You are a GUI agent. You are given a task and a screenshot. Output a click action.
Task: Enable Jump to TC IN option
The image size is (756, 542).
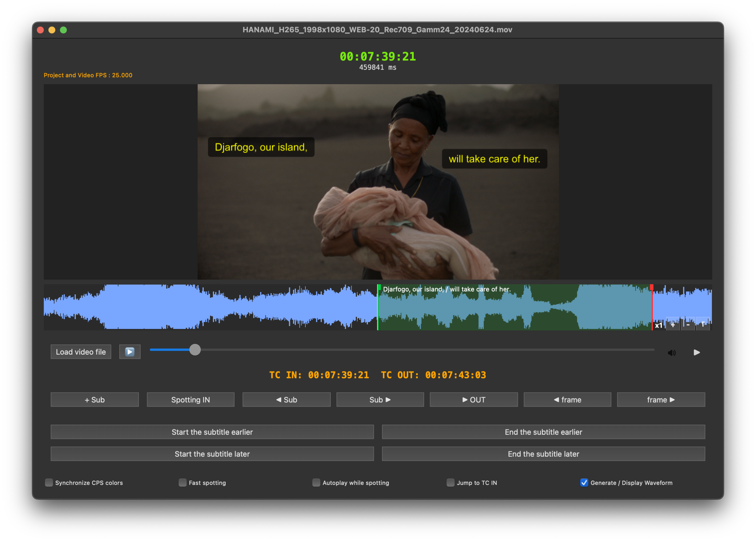click(x=450, y=482)
